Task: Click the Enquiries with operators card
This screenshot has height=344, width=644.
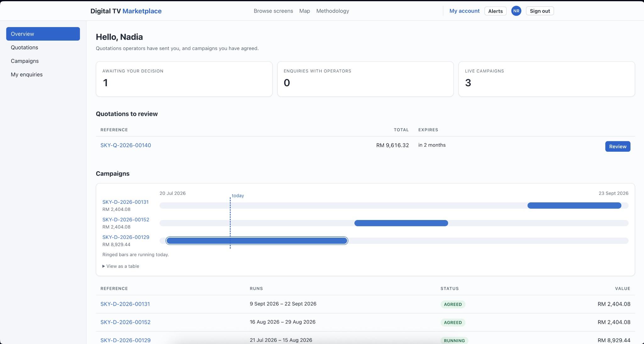Action: point(365,79)
